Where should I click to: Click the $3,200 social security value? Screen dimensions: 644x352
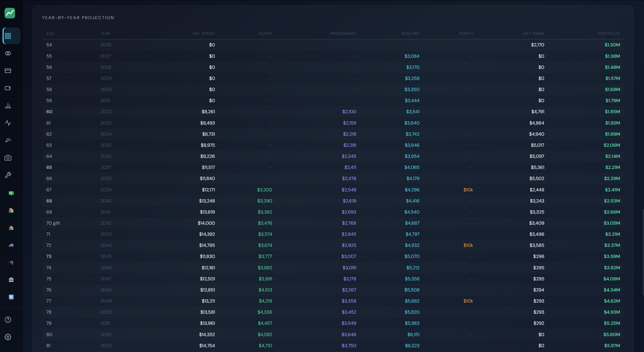[x=264, y=190]
